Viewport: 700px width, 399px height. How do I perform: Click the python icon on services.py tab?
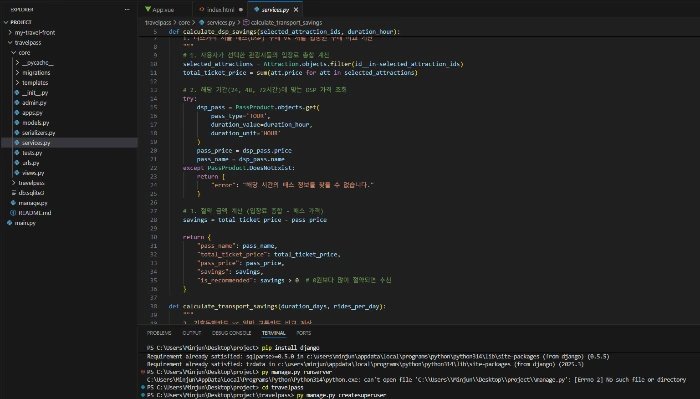point(256,9)
